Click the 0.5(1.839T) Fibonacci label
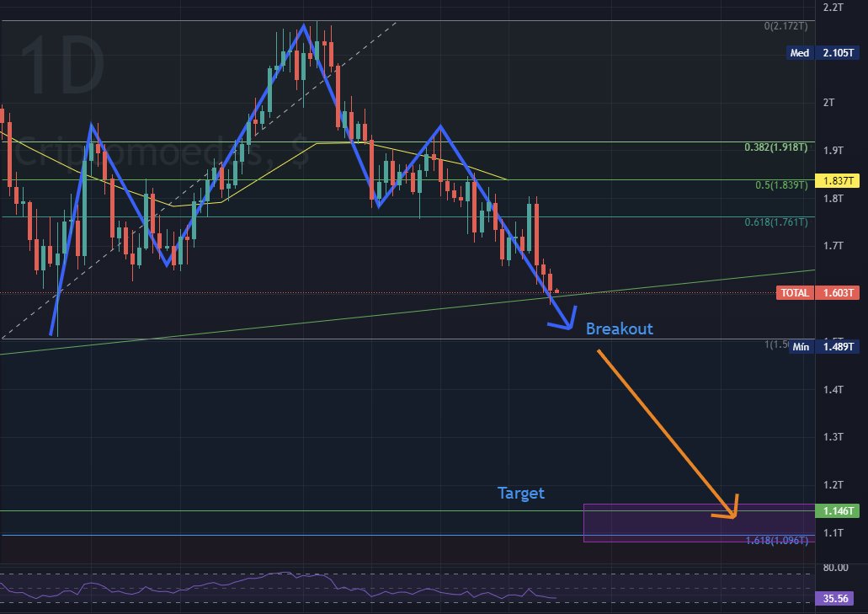Screen dimensions: 868x614 (x=781, y=185)
